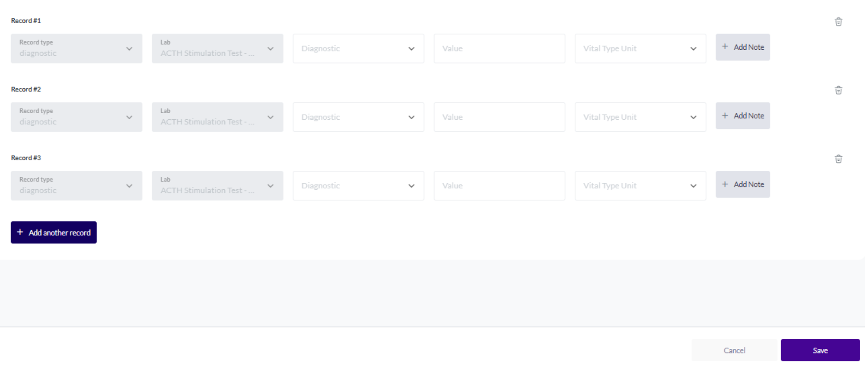Add Note to Record #3

click(x=742, y=184)
